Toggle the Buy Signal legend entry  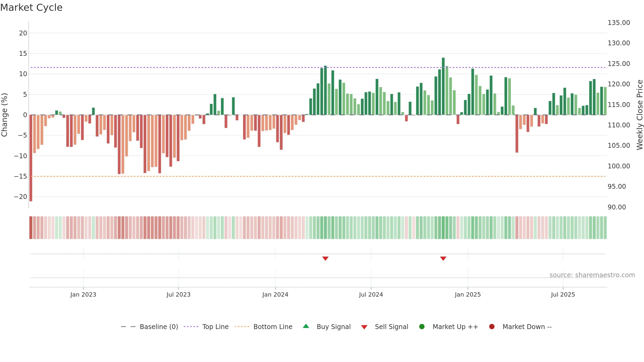[327, 327]
